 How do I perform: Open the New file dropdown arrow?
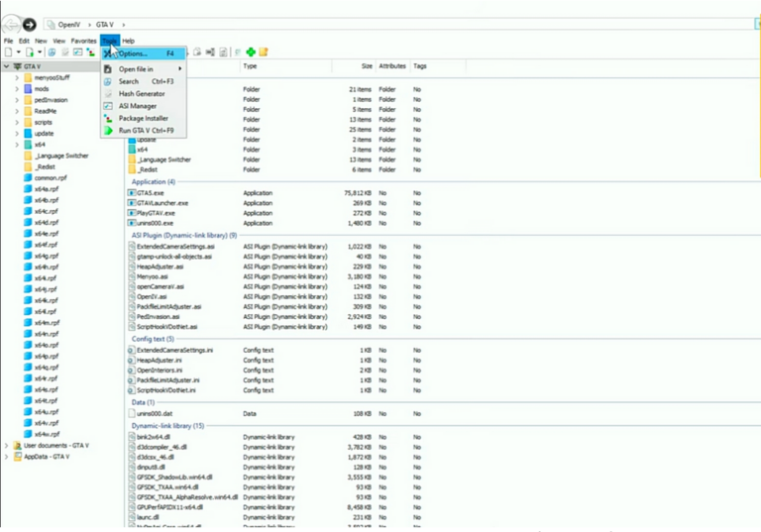pyautogui.click(x=19, y=53)
